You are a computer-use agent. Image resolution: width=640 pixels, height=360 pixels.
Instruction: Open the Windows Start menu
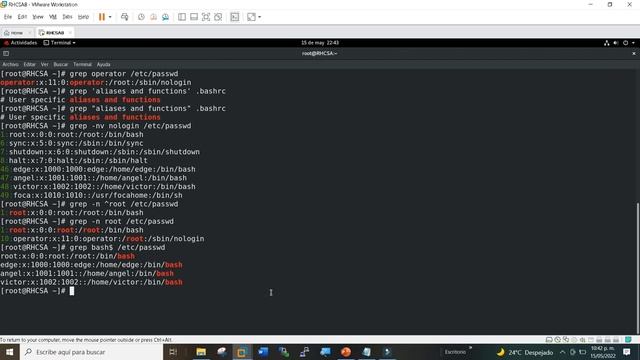(9, 352)
